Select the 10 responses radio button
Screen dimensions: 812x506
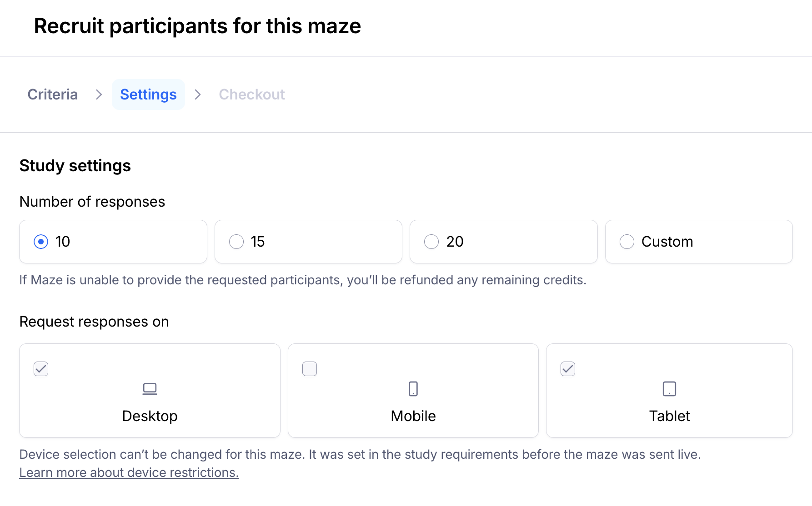[x=41, y=242]
